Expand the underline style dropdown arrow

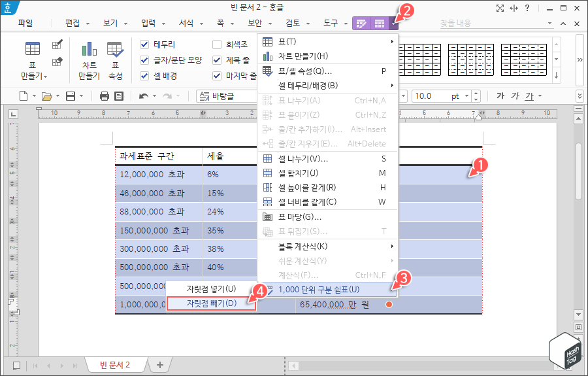(x=540, y=96)
